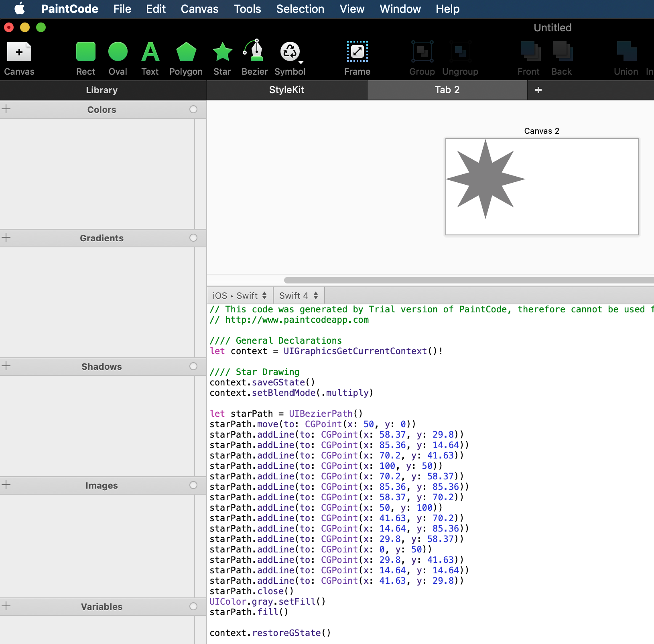Select the gray star shape on canvas

click(485, 179)
